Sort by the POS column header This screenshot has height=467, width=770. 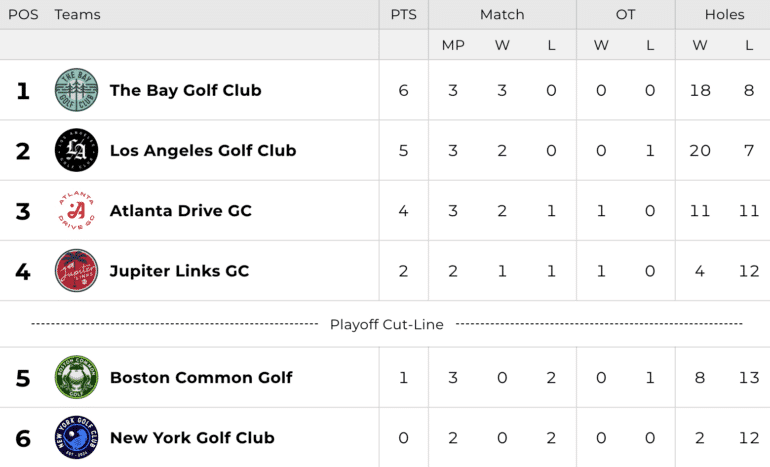point(23,15)
